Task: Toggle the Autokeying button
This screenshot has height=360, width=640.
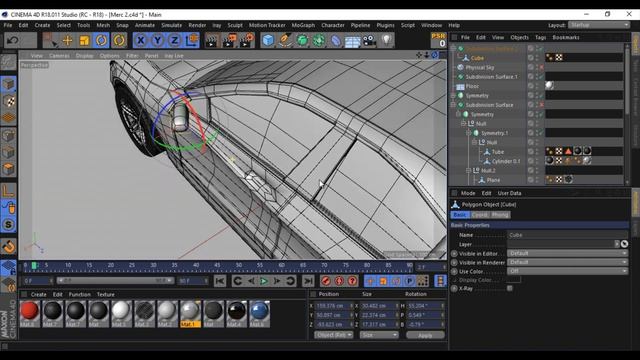Action: [339, 281]
